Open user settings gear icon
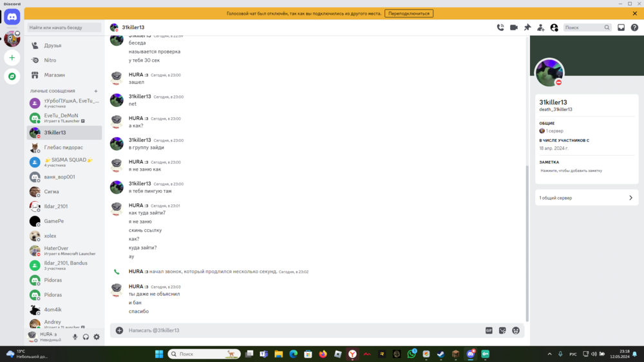 click(97, 337)
